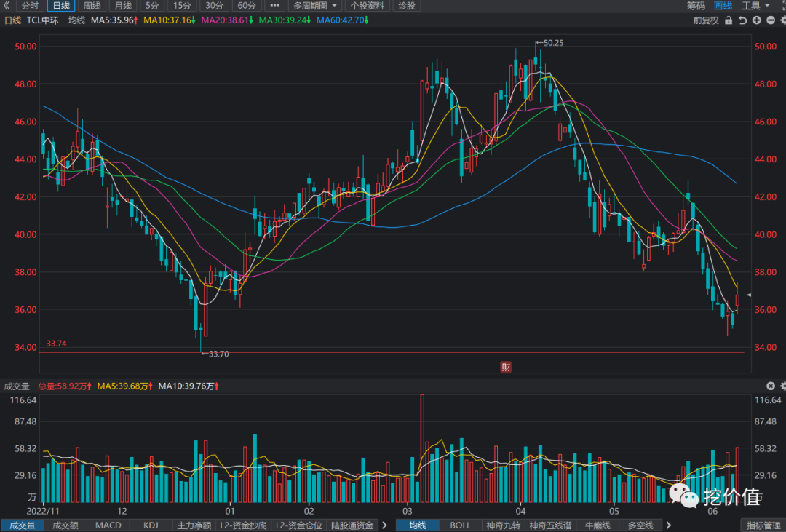Switch to 神奇九转 indicator
Viewport: 786px width, 532px height.
pos(504,525)
